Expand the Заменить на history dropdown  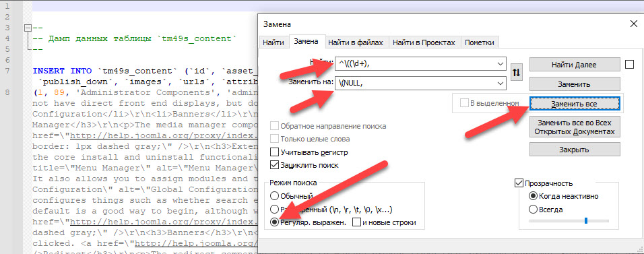tap(500, 84)
